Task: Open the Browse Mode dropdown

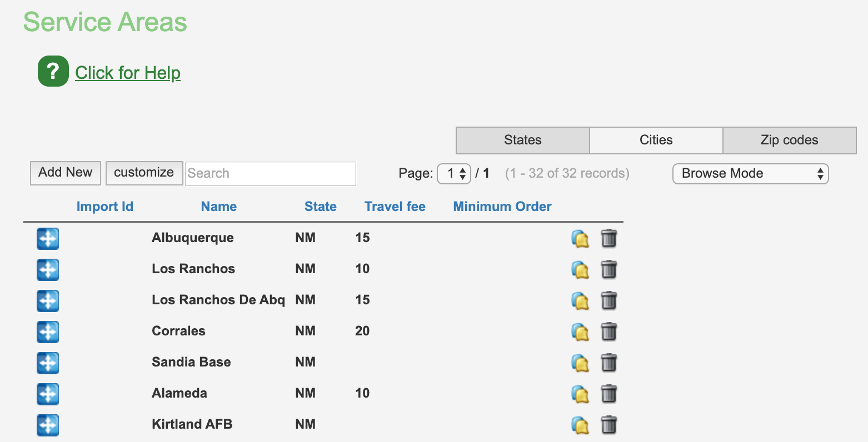Action: [x=750, y=173]
